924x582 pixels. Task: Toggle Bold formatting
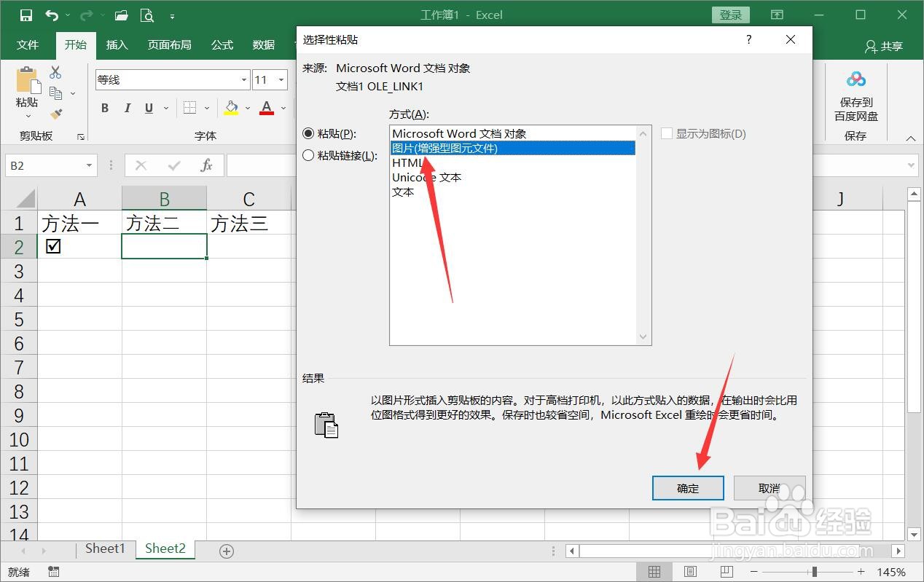point(105,108)
